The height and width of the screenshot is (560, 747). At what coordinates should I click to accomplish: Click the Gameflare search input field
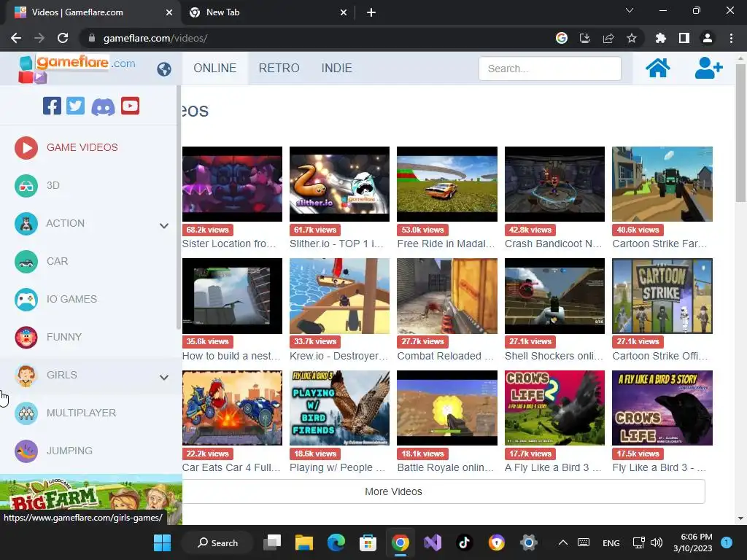550,69
